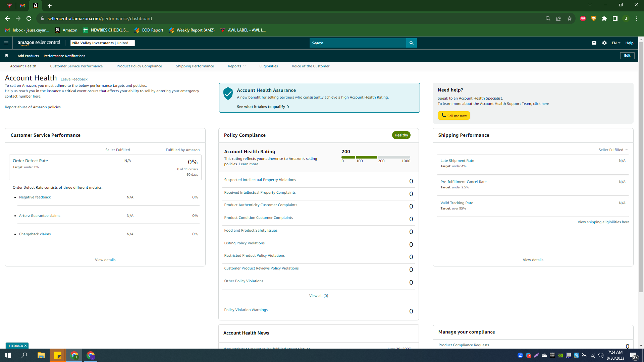Open the Order Defect Rate link
The height and width of the screenshot is (362, 644).
tap(31, 161)
